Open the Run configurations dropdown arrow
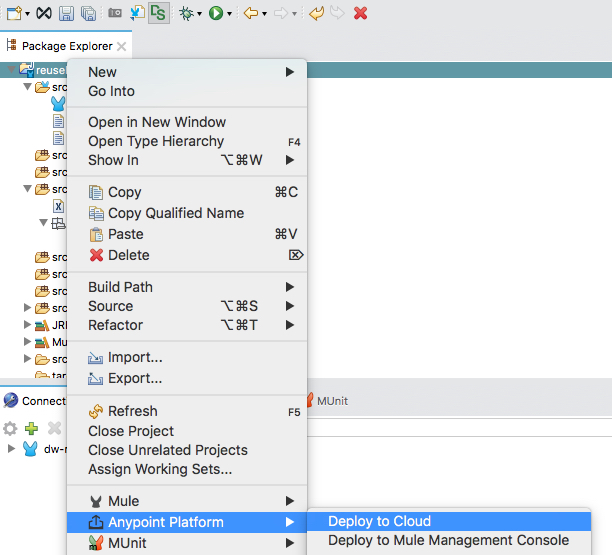Image resolution: width=612 pixels, height=555 pixels. tap(230, 14)
